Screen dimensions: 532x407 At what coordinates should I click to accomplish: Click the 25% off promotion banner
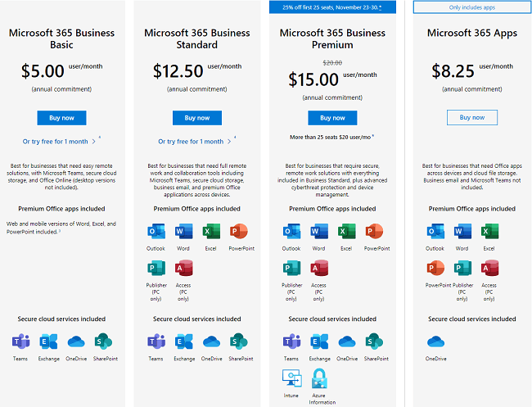tap(333, 7)
